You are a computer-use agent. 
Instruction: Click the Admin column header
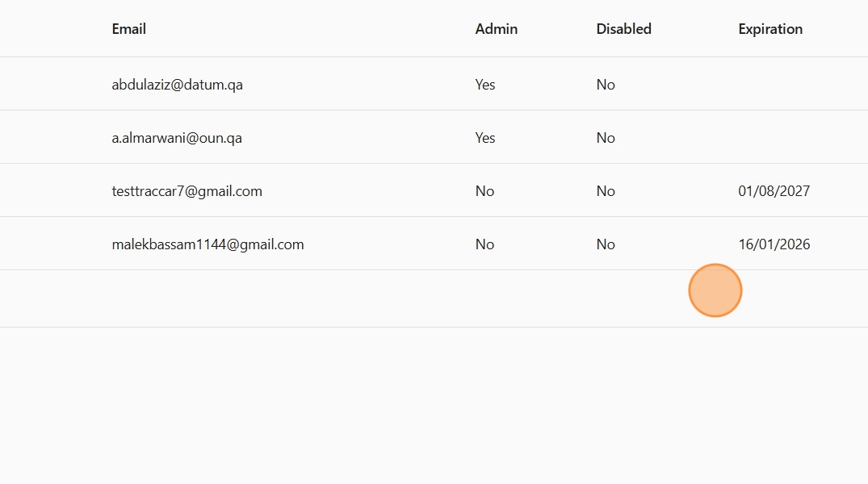(x=497, y=29)
